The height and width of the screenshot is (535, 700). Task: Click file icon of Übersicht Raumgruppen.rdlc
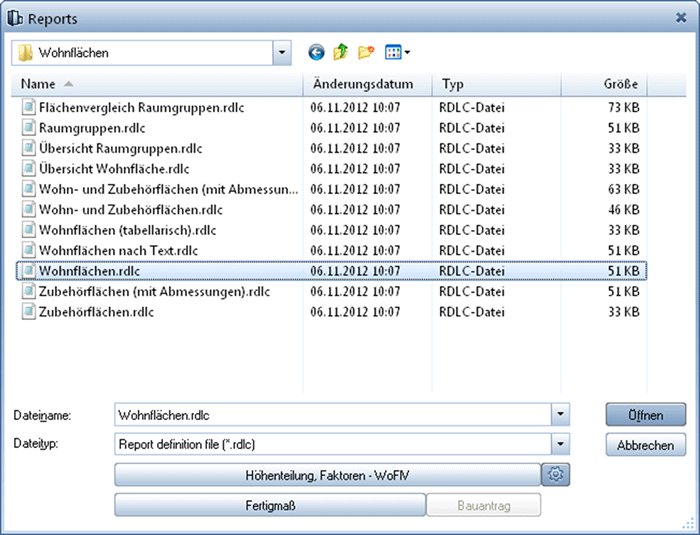[29, 148]
